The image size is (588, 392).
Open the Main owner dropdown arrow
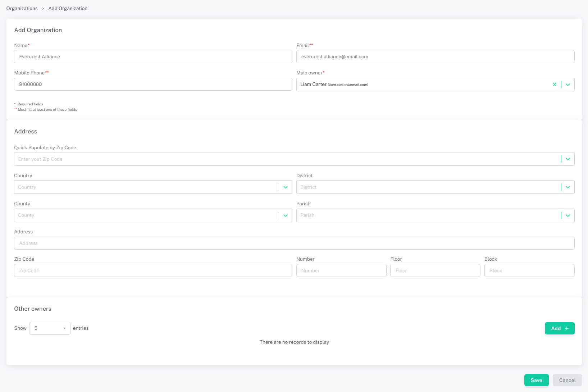[568, 85]
